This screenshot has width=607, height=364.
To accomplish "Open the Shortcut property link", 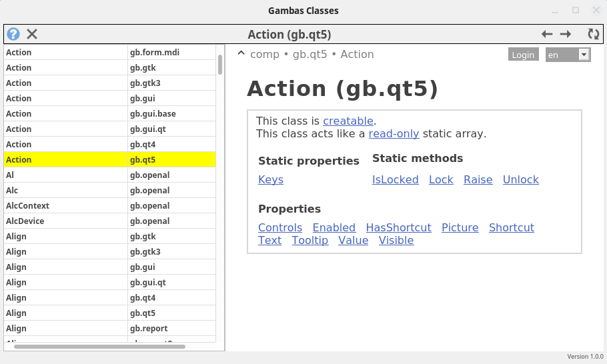I will (x=512, y=228).
